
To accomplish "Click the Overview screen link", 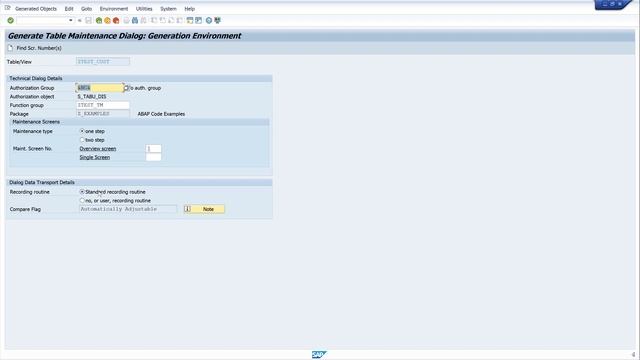I will point(98,149).
